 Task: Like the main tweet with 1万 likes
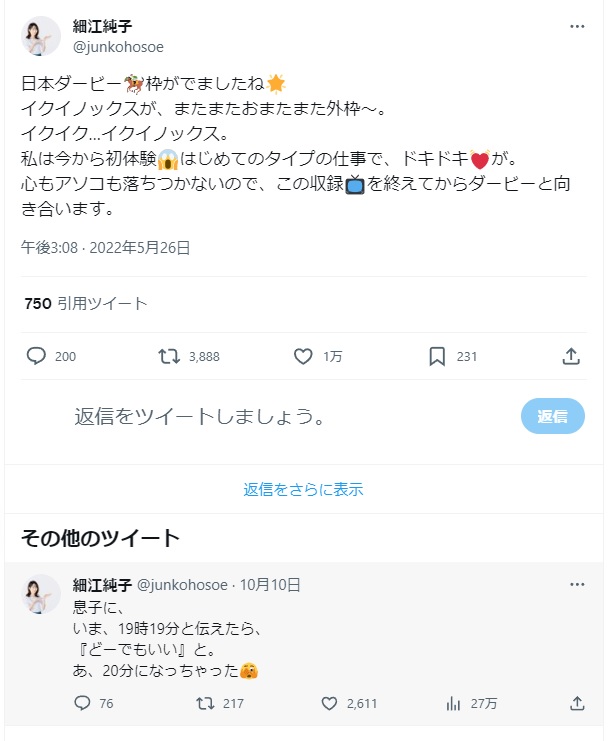pos(304,356)
